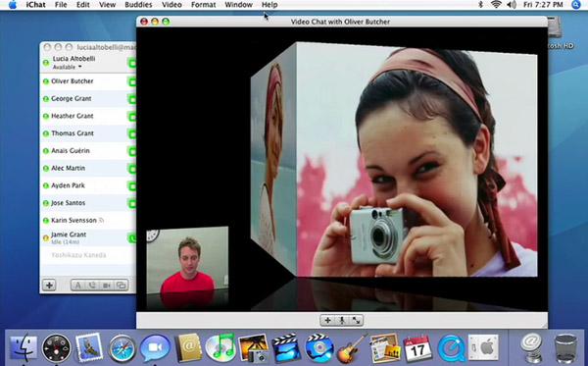
Task: Launch QuickTime Player from the Dock
Action: 451,348
